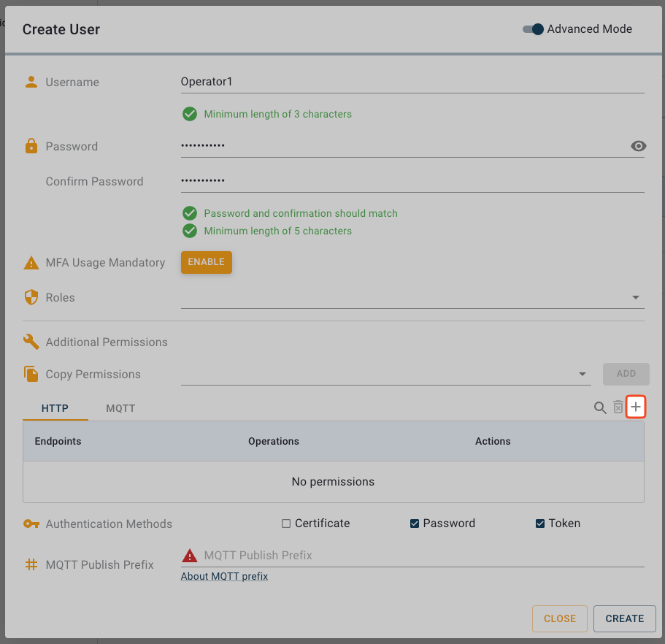Image resolution: width=665 pixels, height=644 pixels.
Task: Open the permissions search magnifier
Action: point(600,408)
